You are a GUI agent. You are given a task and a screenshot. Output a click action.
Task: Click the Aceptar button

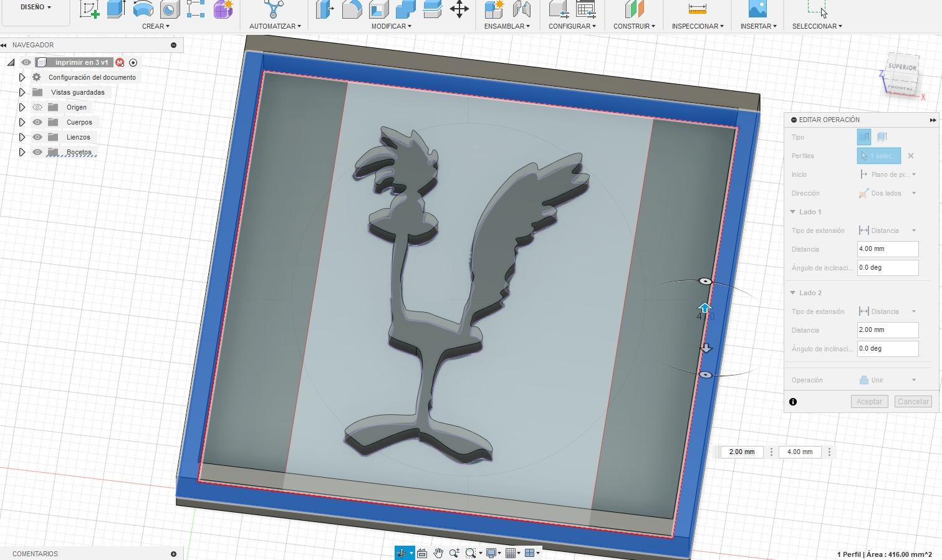pos(869,402)
